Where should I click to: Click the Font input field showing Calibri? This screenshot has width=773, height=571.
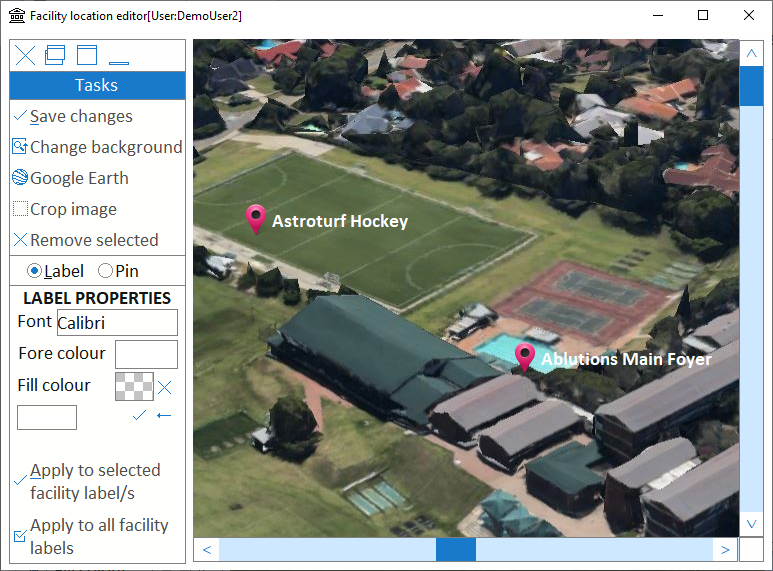pyautogui.click(x=116, y=322)
